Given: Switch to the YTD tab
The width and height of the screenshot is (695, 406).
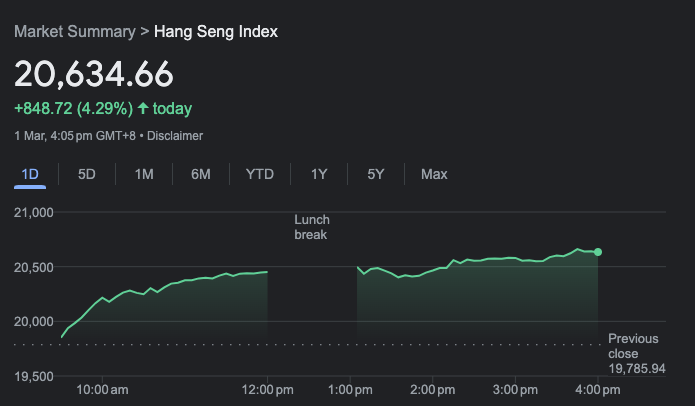Looking at the screenshot, I should coord(260,174).
